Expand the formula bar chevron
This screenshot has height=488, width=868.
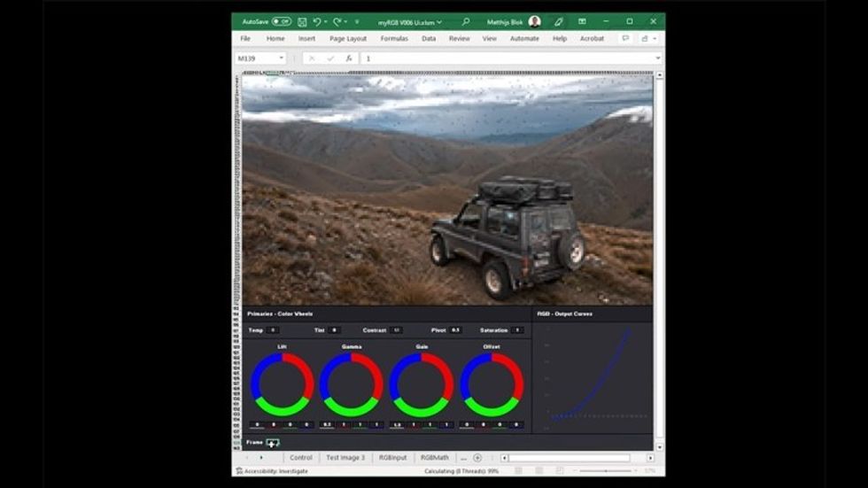coord(657,58)
